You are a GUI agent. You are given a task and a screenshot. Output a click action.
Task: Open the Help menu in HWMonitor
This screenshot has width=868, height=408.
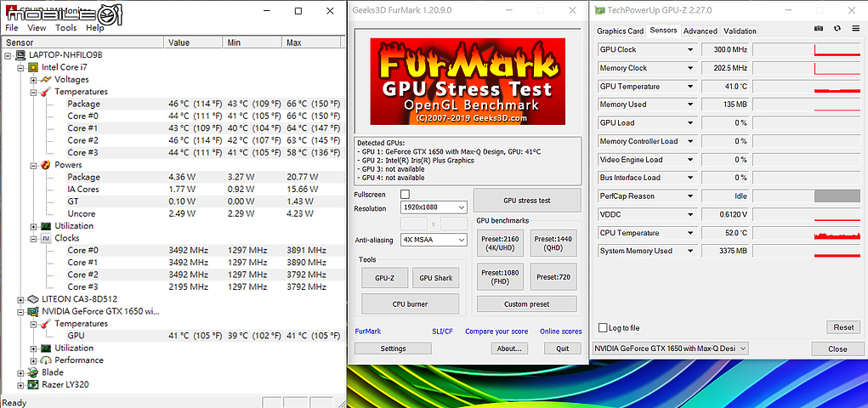point(94,28)
